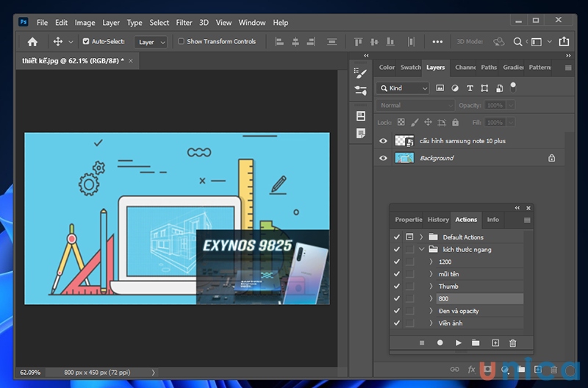The height and width of the screenshot is (388, 588).
Task: Select the cấu hình samsung note 10 plus layer
Action: pyautogui.click(x=462, y=140)
